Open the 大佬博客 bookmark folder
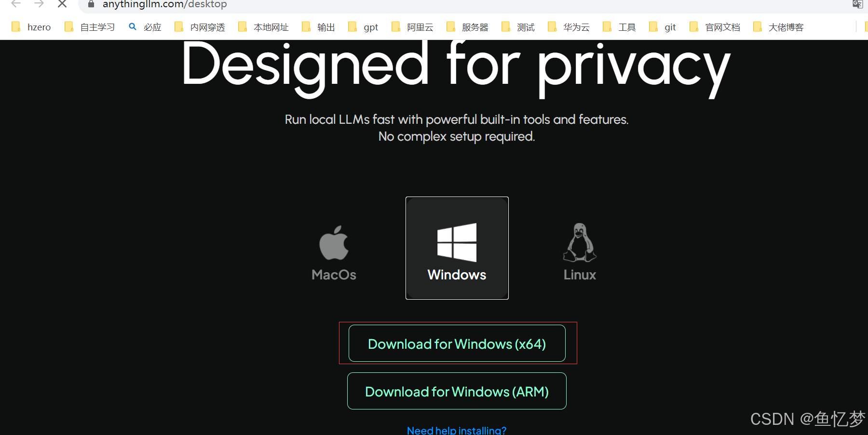Screen dimensions: 868x435 pos(779,27)
